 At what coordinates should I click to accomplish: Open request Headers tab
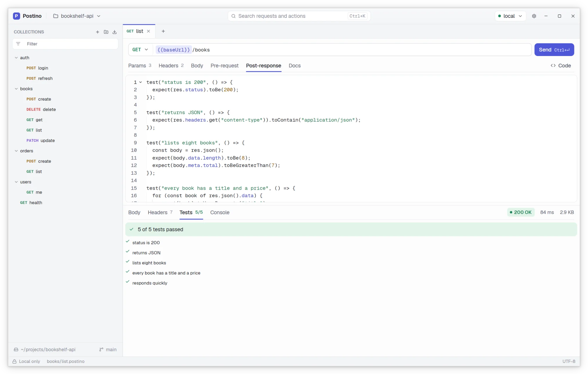[x=171, y=66]
